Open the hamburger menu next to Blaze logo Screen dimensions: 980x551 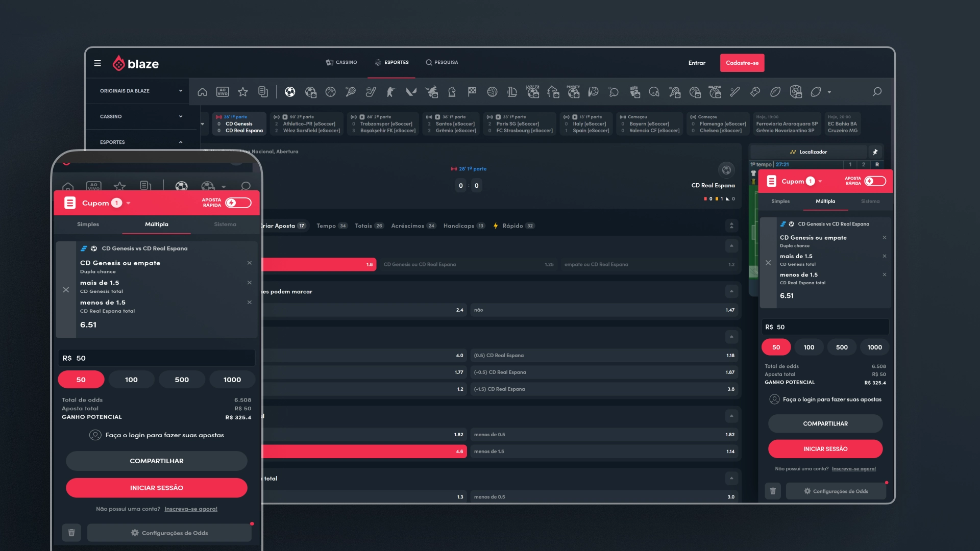(x=97, y=63)
